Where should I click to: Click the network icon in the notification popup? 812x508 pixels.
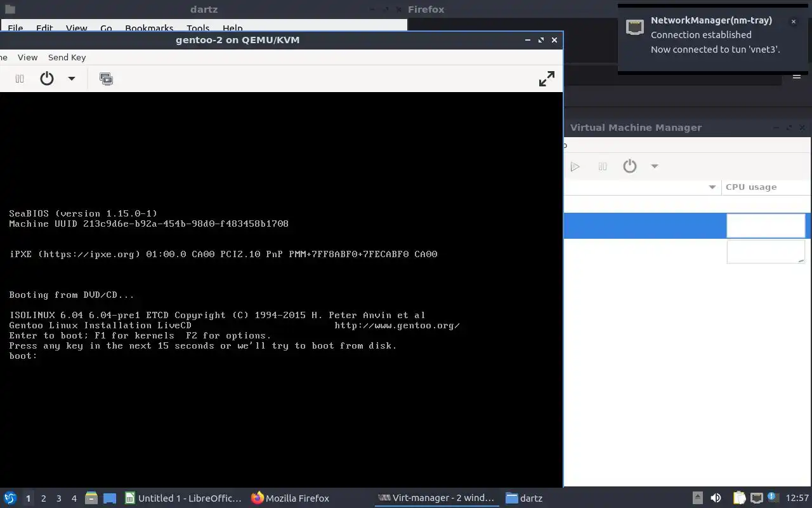[635, 27]
